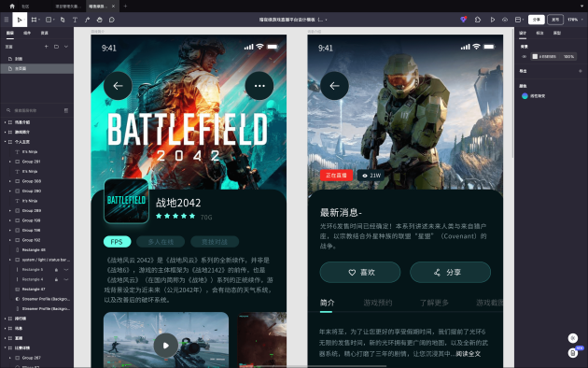This screenshot has height=368, width=588.
Task: Click the blue-green gradient color swatch
Action: pos(525,96)
